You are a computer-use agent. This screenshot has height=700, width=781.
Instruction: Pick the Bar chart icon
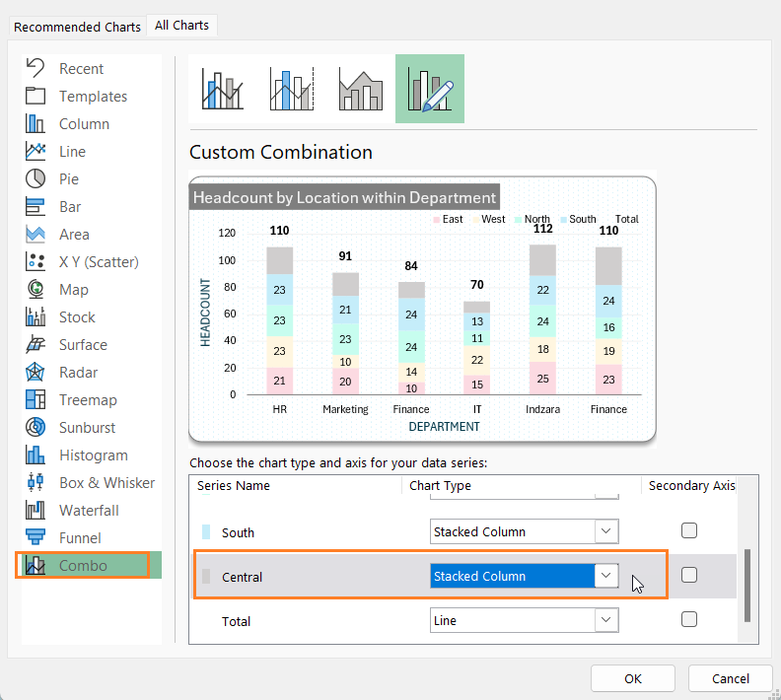35,206
